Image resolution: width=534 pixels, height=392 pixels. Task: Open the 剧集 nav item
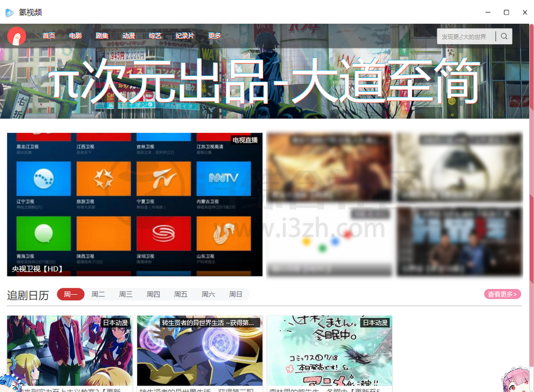point(102,35)
